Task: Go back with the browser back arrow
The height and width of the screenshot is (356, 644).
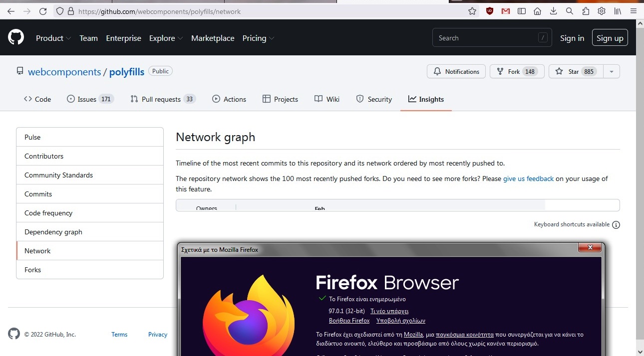Action: (11, 11)
